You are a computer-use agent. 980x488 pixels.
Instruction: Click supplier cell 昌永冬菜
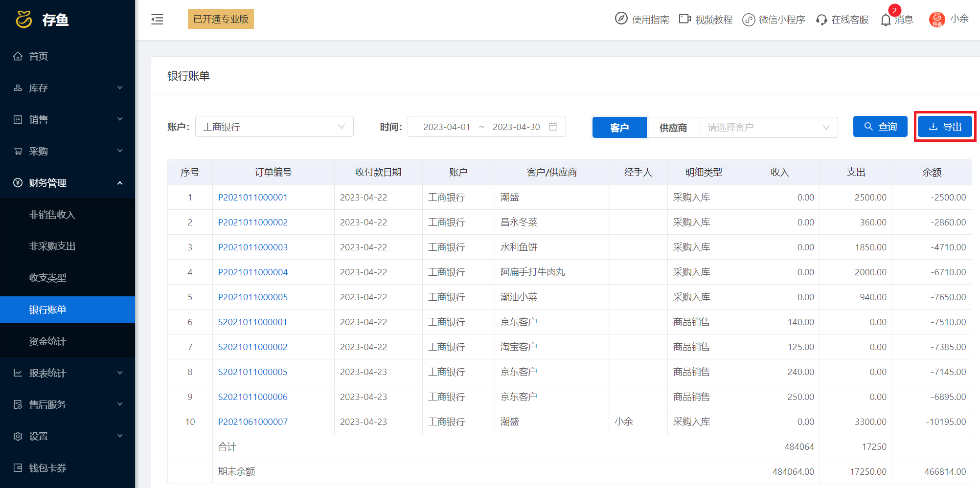pyautogui.click(x=519, y=222)
